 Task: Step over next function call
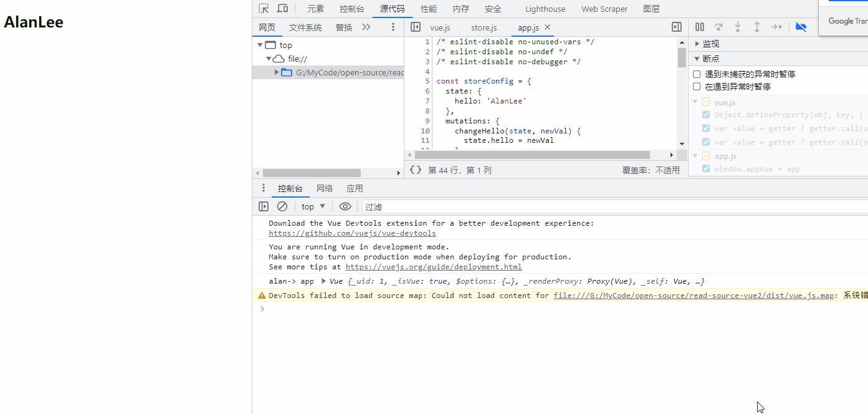click(718, 27)
